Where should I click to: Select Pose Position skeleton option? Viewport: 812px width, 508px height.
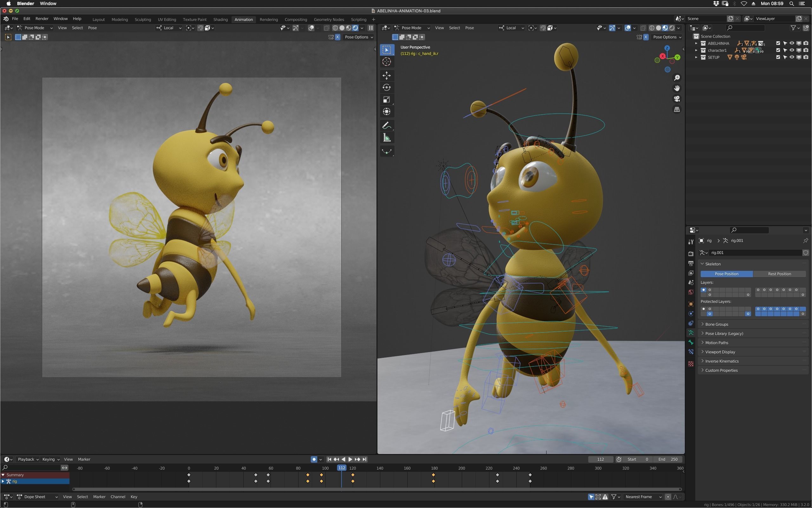[x=726, y=274]
